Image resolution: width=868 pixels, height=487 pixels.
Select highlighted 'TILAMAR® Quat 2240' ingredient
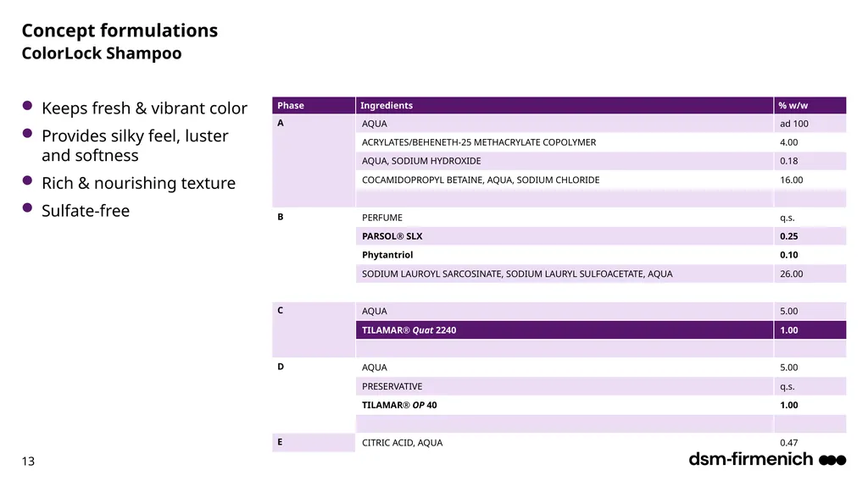(x=409, y=330)
